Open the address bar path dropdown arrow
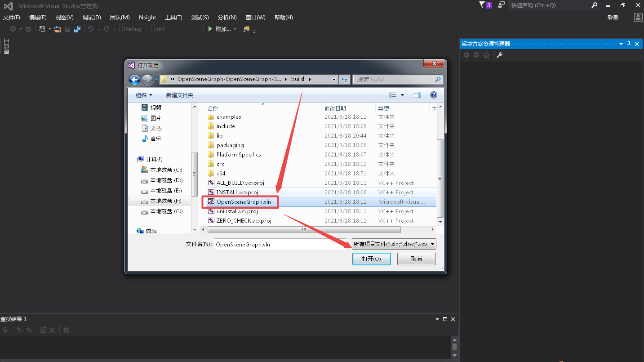The height and width of the screenshot is (362, 644). [334, 80]
